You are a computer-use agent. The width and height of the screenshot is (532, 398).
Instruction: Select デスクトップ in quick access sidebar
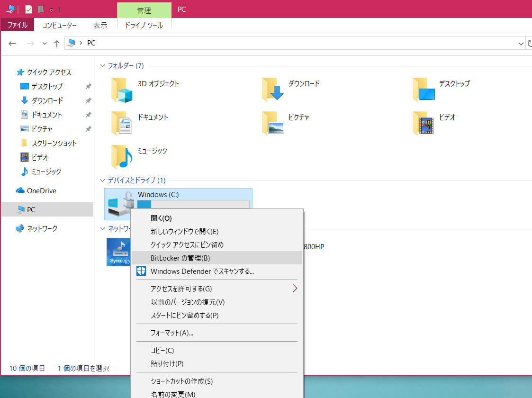47,86
